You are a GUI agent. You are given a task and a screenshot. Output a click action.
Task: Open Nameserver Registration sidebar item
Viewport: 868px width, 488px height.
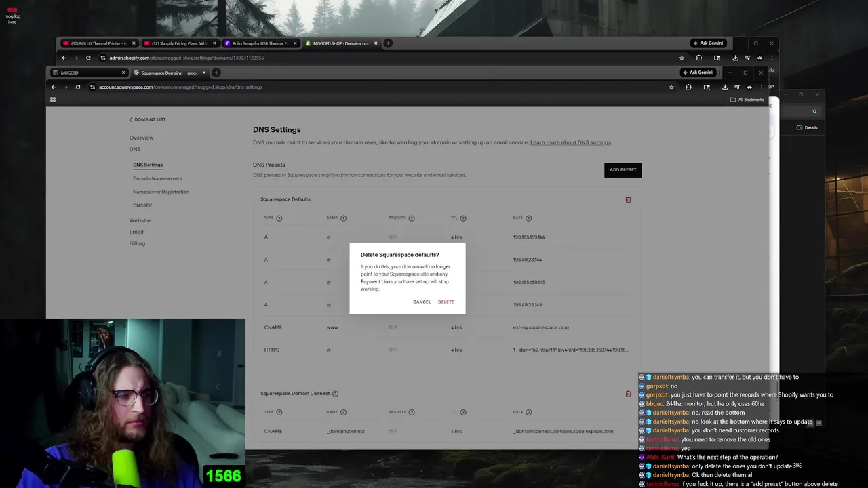coord(161,192)
